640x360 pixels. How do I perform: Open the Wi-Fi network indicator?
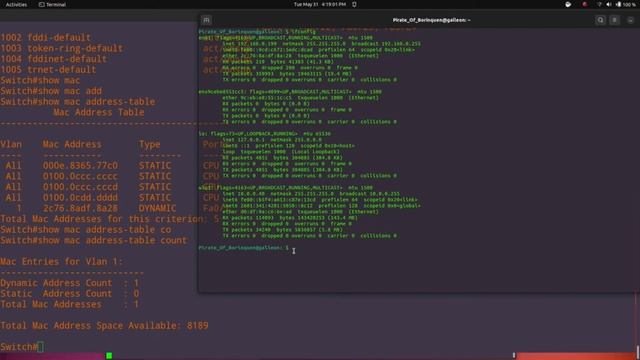pos(600,4)
